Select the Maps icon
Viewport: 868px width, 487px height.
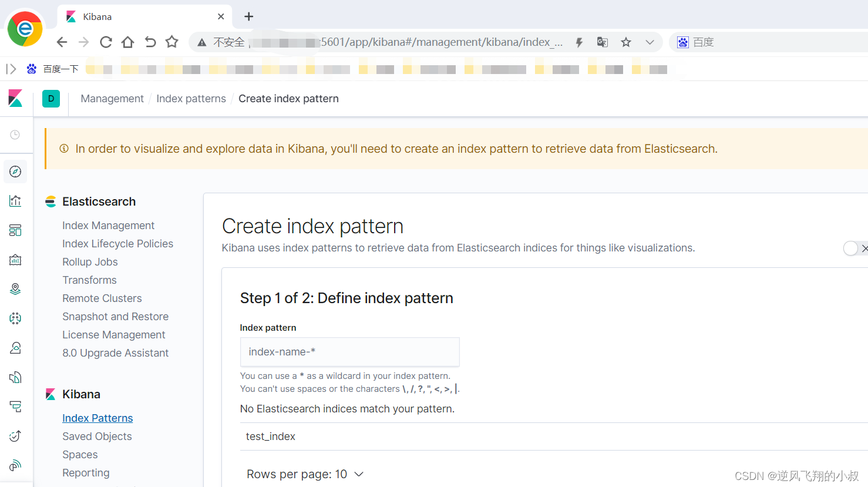click(15, 288)
